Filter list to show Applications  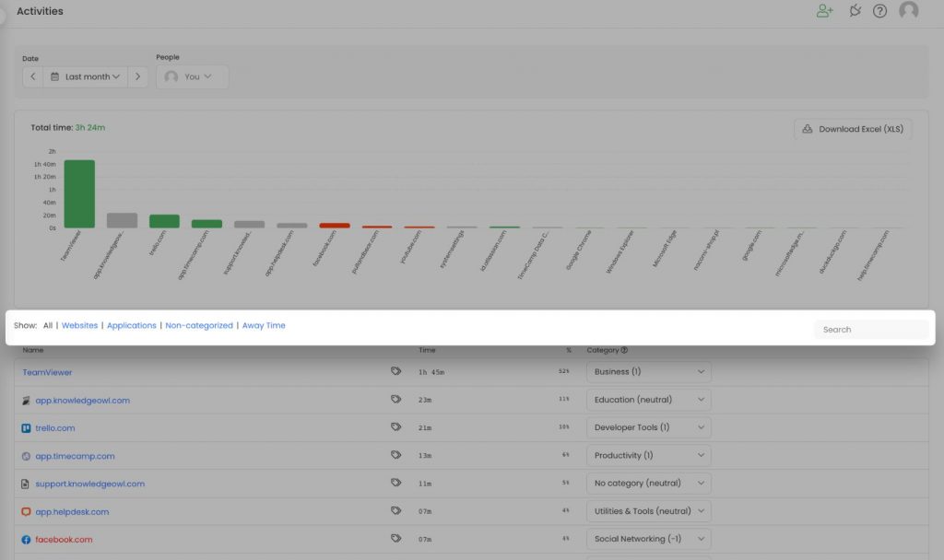click(131, 325)
